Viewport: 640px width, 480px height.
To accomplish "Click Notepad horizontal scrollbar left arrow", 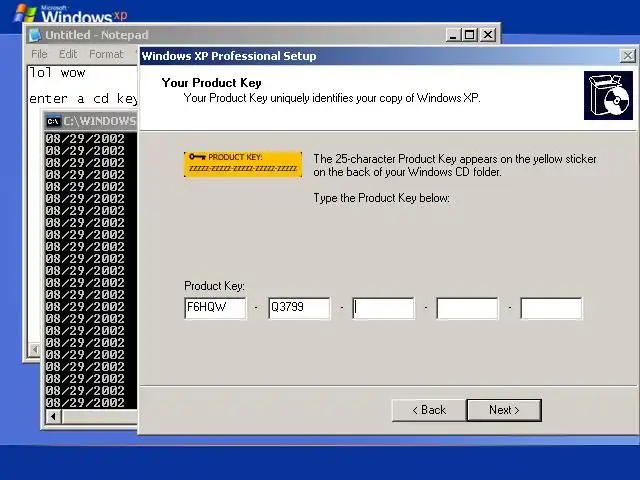I will click(35, 349).
